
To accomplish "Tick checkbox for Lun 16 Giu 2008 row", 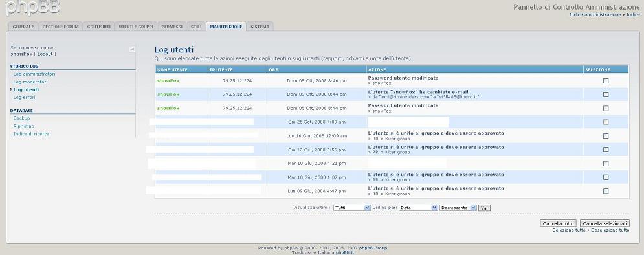I will (606, 136).
